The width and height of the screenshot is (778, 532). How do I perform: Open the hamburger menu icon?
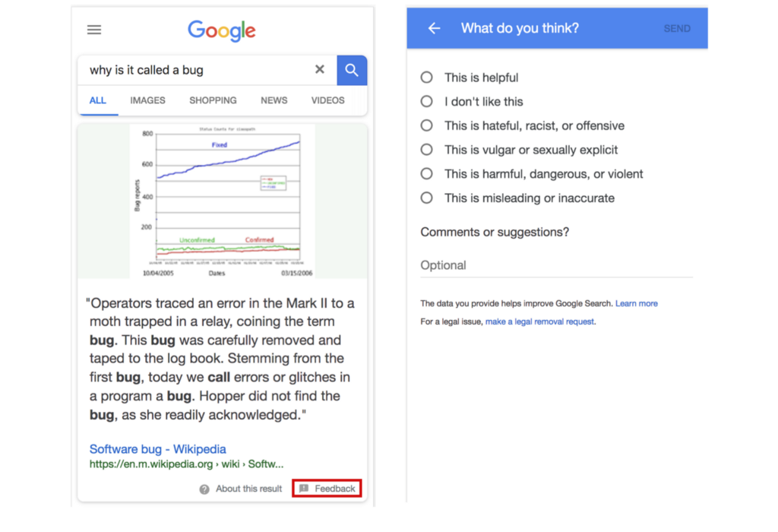coord(94,30)
